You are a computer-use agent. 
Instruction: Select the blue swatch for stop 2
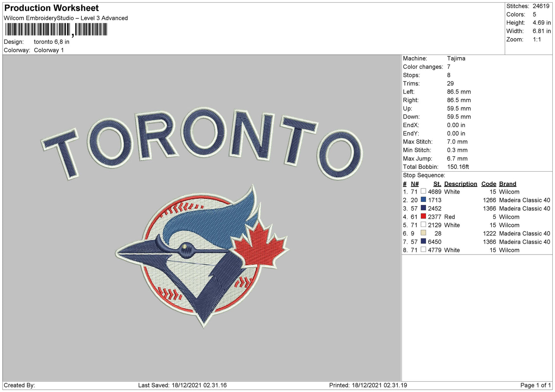(x=423, y=200)
